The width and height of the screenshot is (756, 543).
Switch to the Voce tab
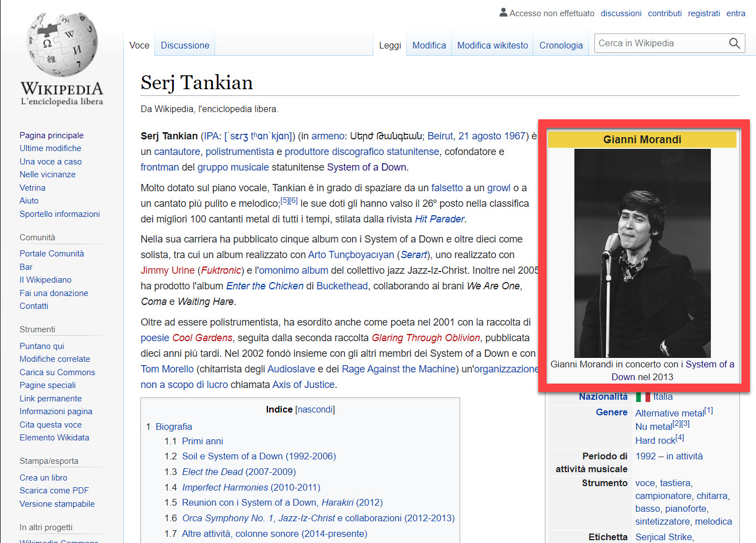pos(139,45)
